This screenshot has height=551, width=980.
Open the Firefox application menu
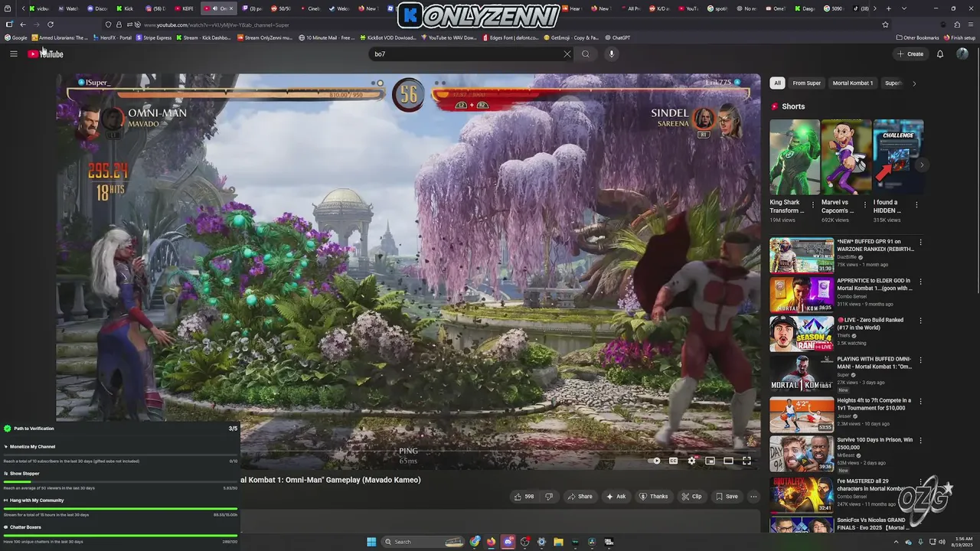click(x=970, y=24)
